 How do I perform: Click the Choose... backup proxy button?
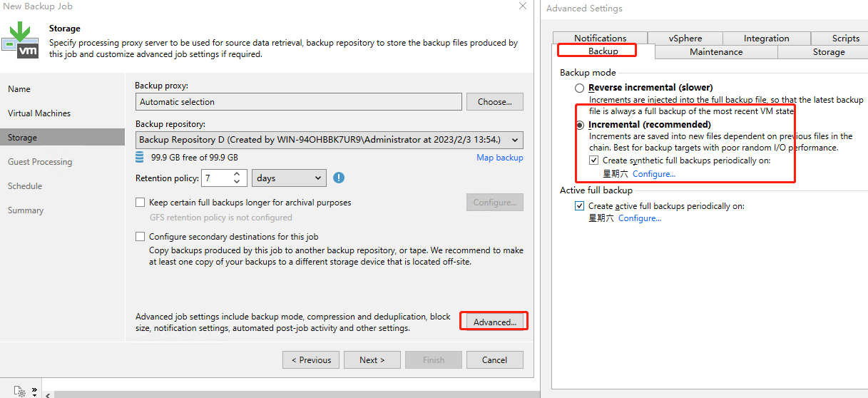495,102
